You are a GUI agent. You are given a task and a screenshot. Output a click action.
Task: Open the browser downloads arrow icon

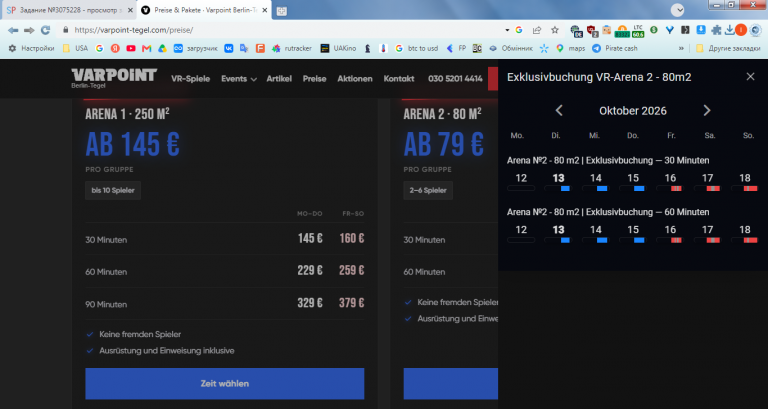[x=729, y=30]
